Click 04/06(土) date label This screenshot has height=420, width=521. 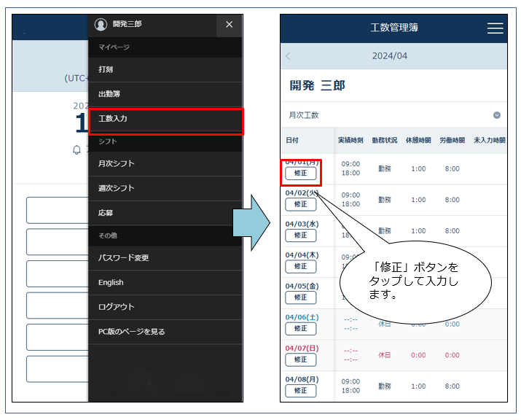302,317
